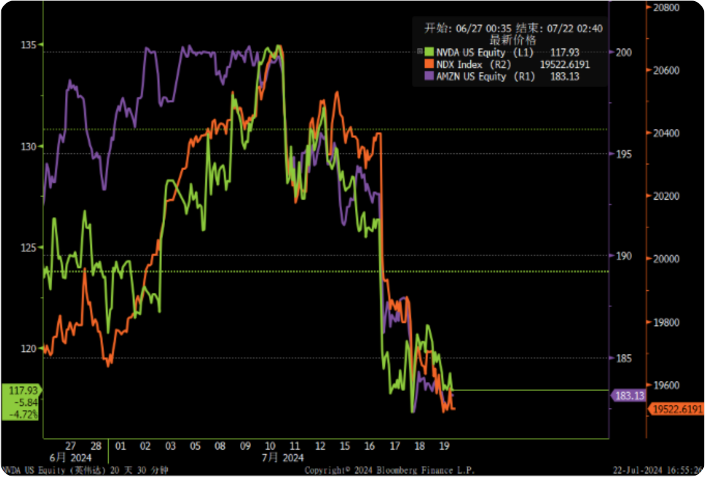Click the orange NDX Index legend swatch
705x477 pixels.
[428, 63]
